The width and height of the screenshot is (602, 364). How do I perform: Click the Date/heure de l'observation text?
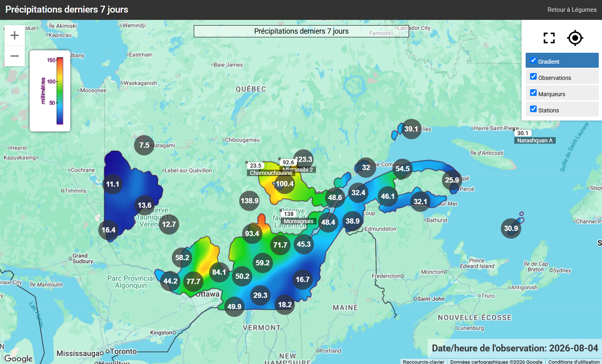(x=515, y=348)
